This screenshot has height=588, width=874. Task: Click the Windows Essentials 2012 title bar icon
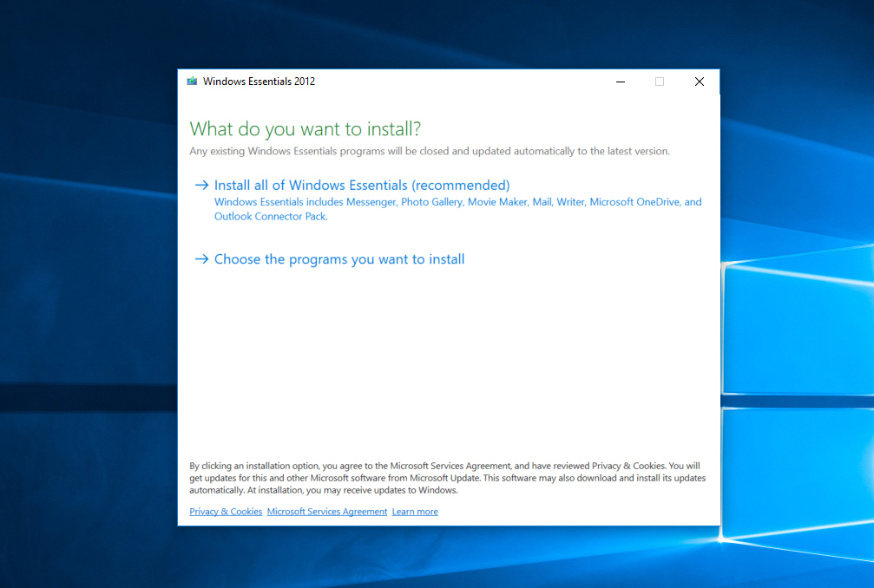[x=193, y=82]
